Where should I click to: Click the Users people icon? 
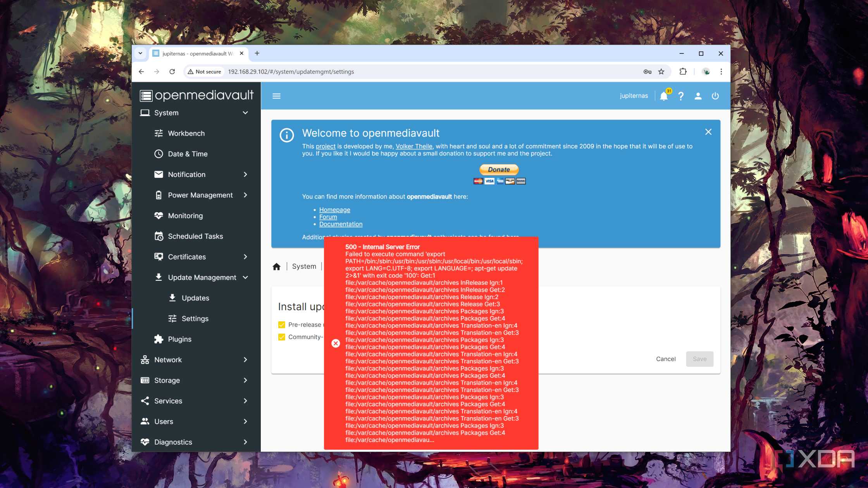tap(145, 421)
